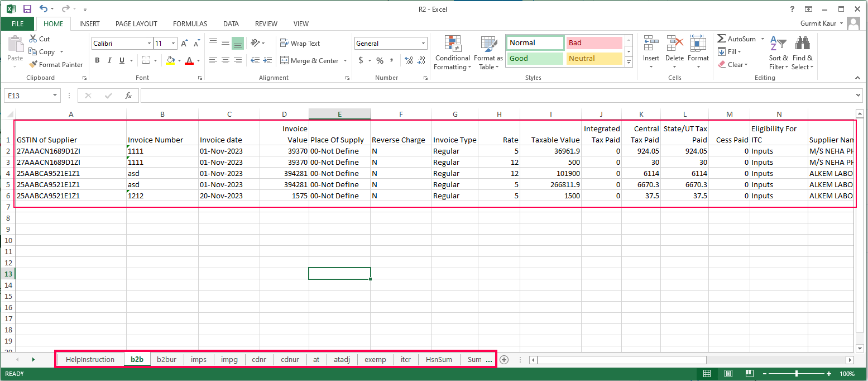Open Conditional Formatting menu
868x381 pixels.
[x=452, y=53]
